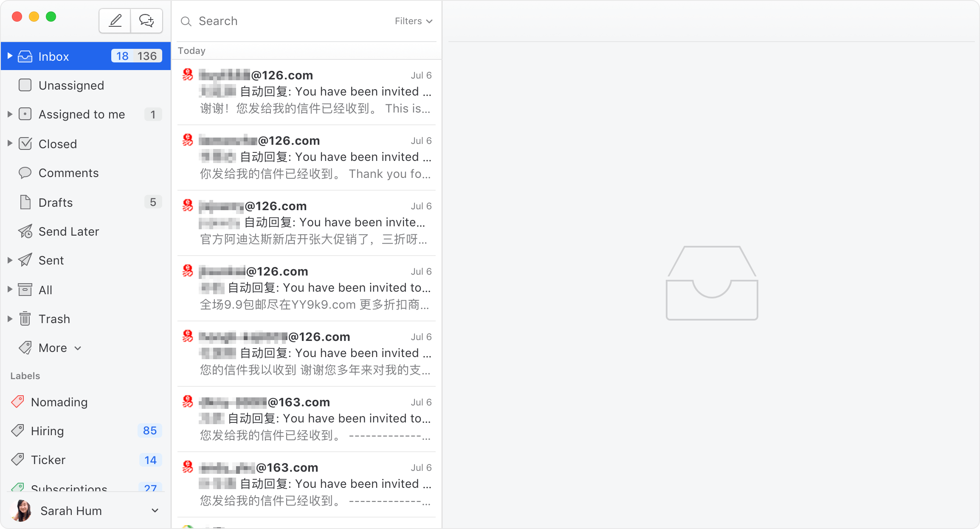Open the Nomading label
This screenshot has width=980, height=529.
[86, 402]
